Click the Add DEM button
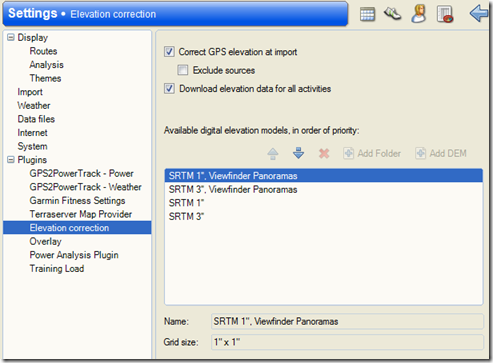 [x=441, y=153]
